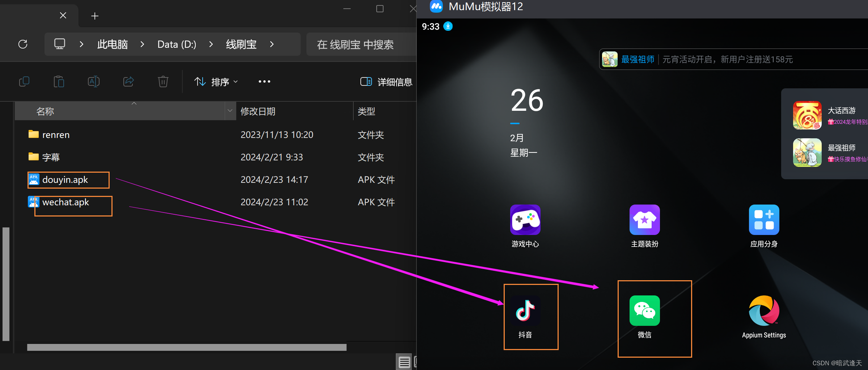Open 名称 column filter dropdown arrow
This screenshot has width=868, height=370.
[230, 111]
